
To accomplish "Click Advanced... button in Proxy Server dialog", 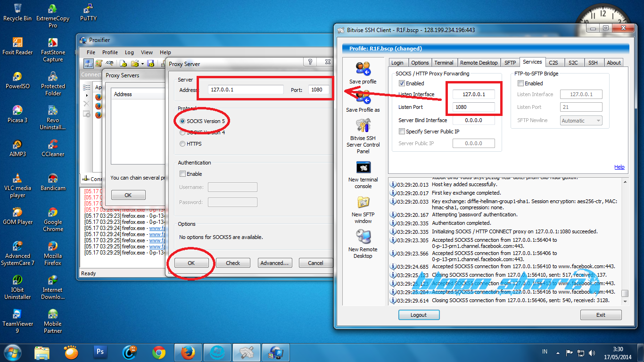I will [274, 263].
